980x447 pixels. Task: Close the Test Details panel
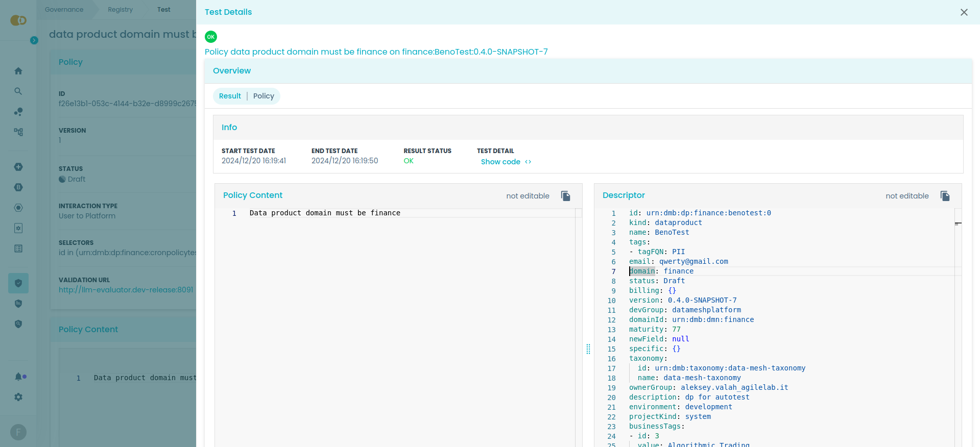pos(964,12)
